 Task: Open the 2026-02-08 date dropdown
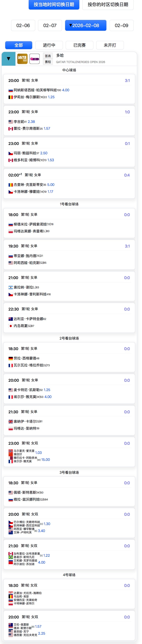[x=86, y=26]
